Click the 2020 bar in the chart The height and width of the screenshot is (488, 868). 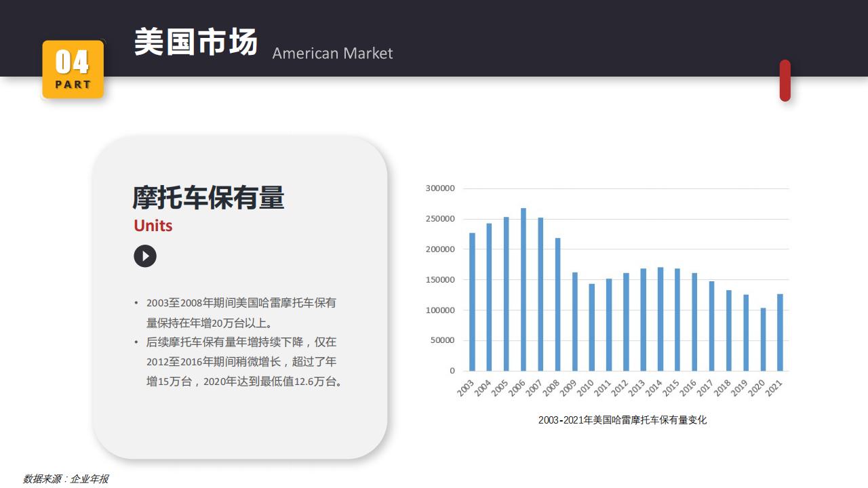[763, 340]
